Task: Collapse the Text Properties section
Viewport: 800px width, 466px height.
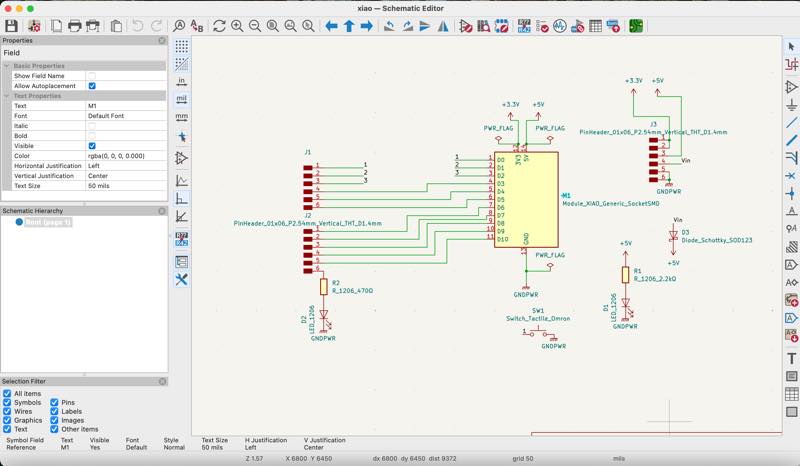Action: click(x=7, y=96)
